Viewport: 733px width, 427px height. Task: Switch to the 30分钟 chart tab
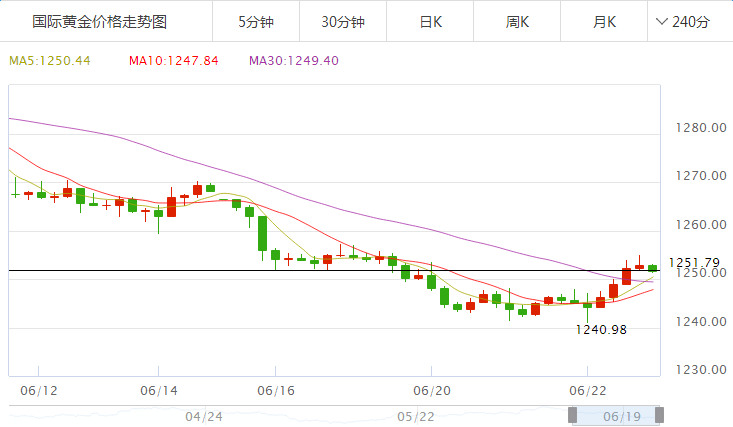coord(343,21)
